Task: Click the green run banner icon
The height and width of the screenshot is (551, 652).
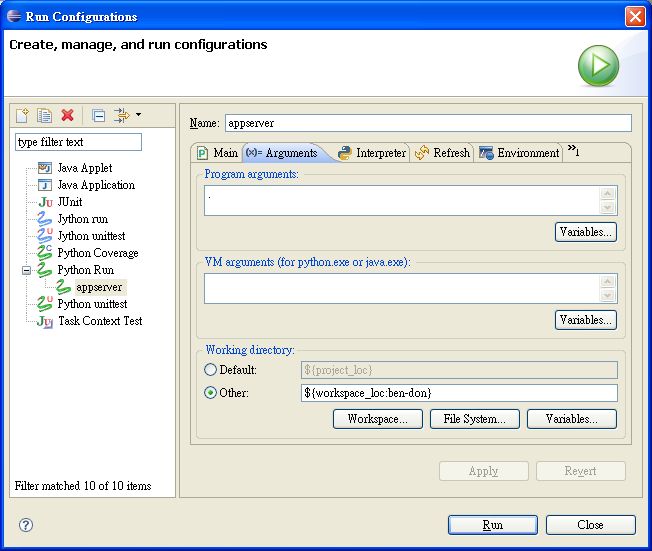Action: click(598, 66)
